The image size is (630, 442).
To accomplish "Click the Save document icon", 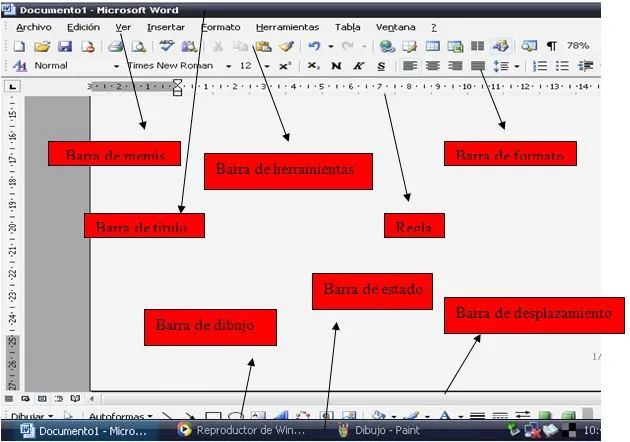I will [x=64, y=47].
